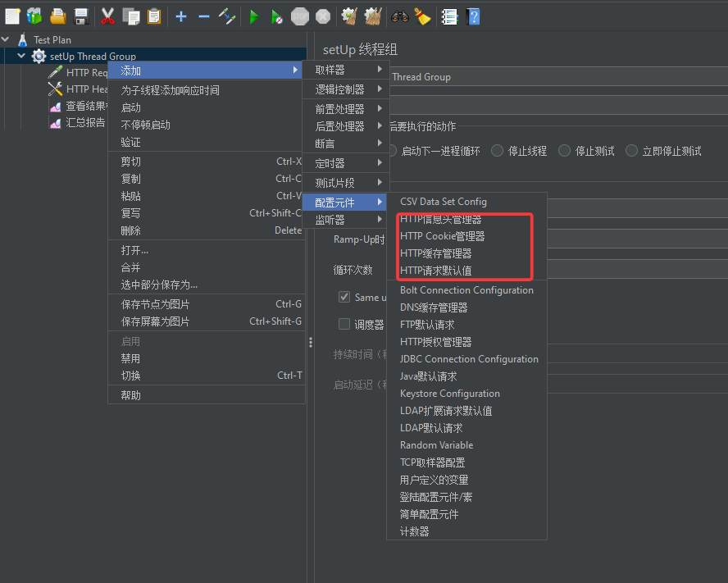Select 汇总报告 tree item
This screenshot has height=583, width=728.
[x=85, y=123]
